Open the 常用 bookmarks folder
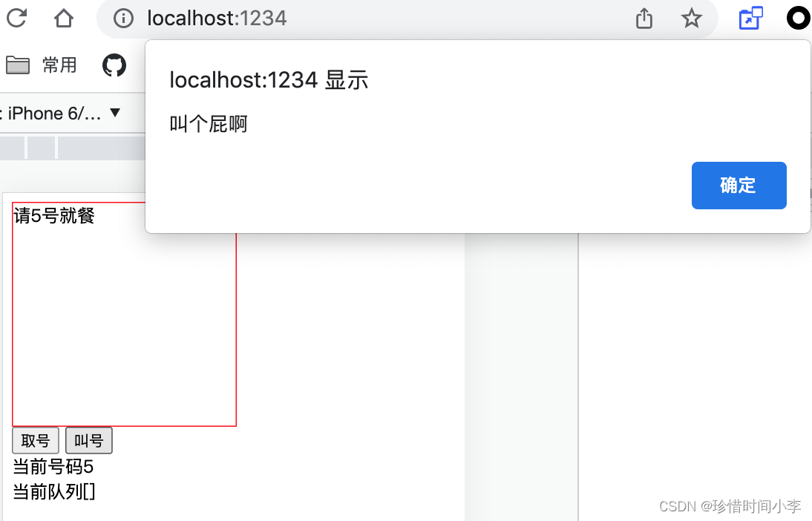Screen dimensions: 812x521 click(42, 65)
